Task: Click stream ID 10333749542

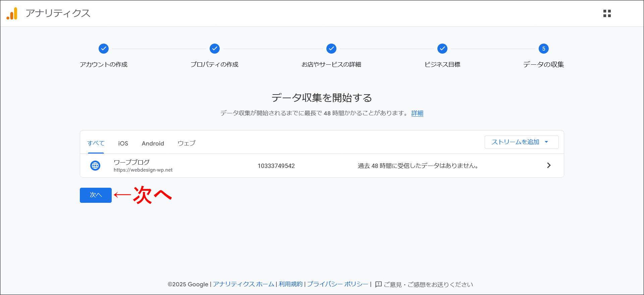Action: [x=276, y=166]
